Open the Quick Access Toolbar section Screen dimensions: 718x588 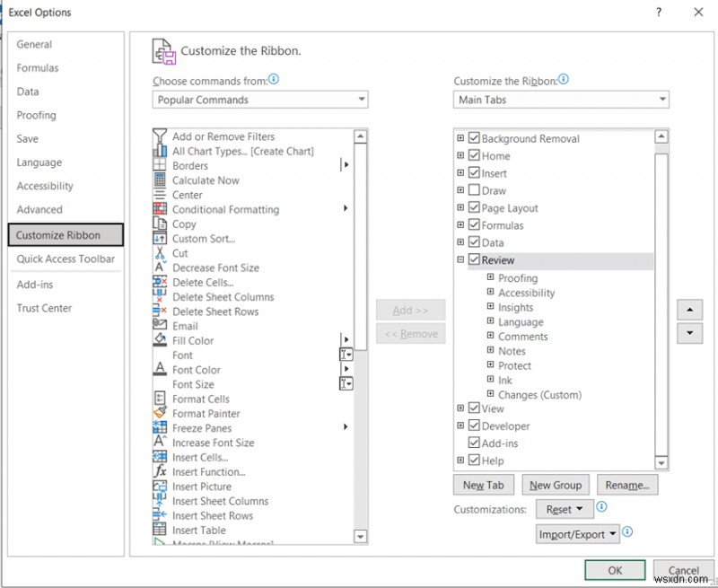(x=65, y=259)
